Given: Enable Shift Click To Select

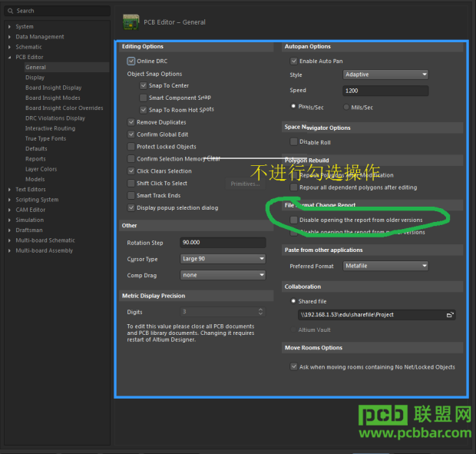Looking at the screenshot, I should [131, 183].
